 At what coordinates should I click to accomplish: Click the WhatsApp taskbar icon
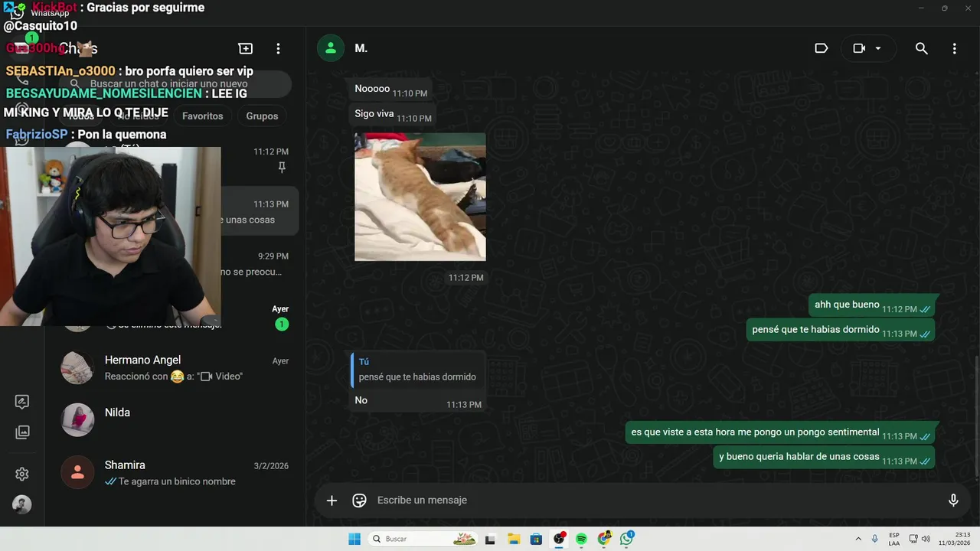coord(627,540)
